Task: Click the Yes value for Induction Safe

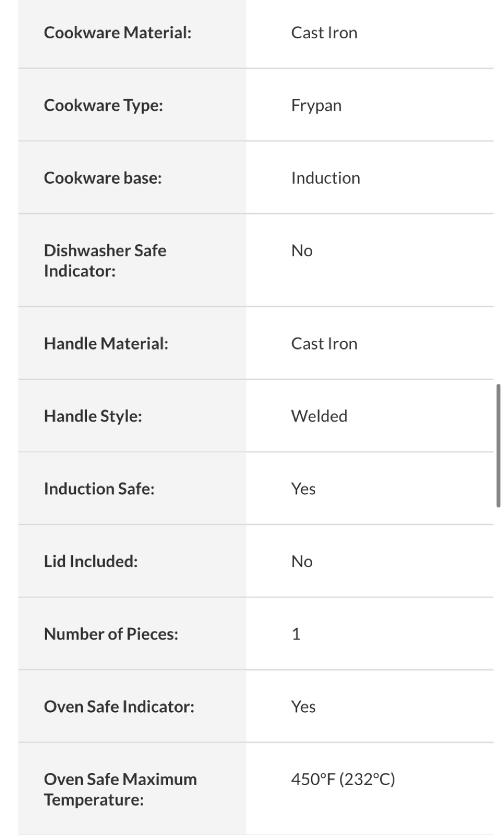Action: (x=304, y=489)
